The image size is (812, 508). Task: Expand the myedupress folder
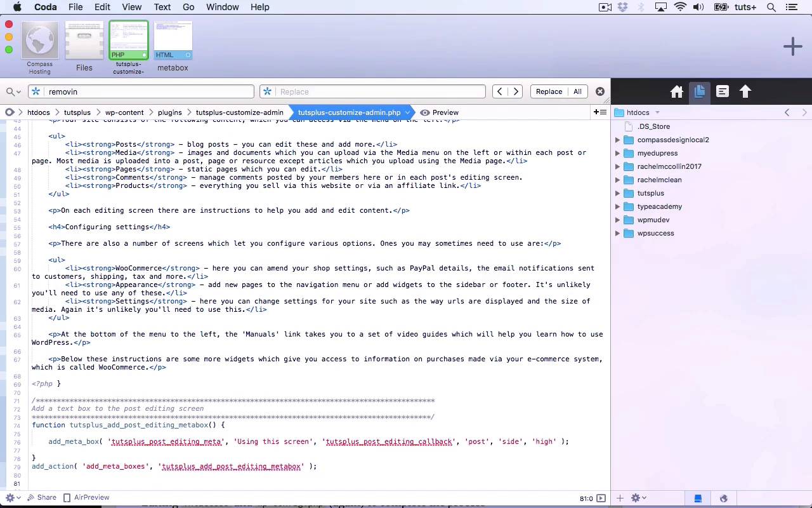(618, 153)
